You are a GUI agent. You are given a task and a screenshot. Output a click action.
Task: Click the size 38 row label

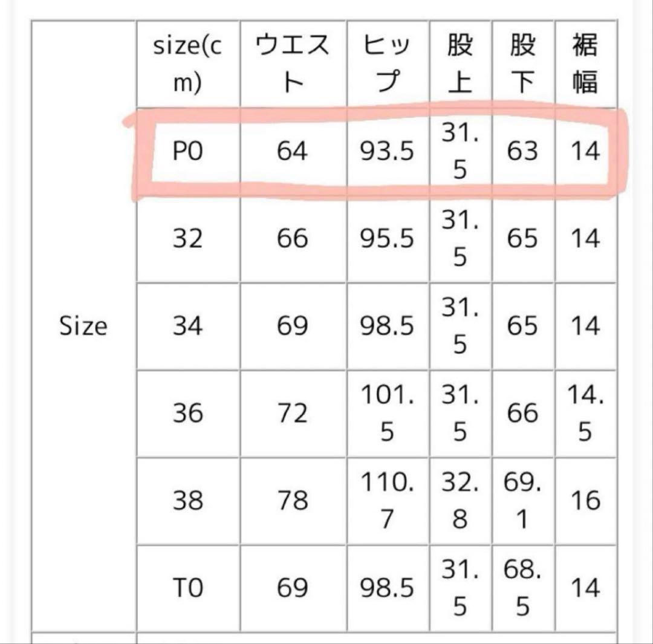(x=188, y=501)
